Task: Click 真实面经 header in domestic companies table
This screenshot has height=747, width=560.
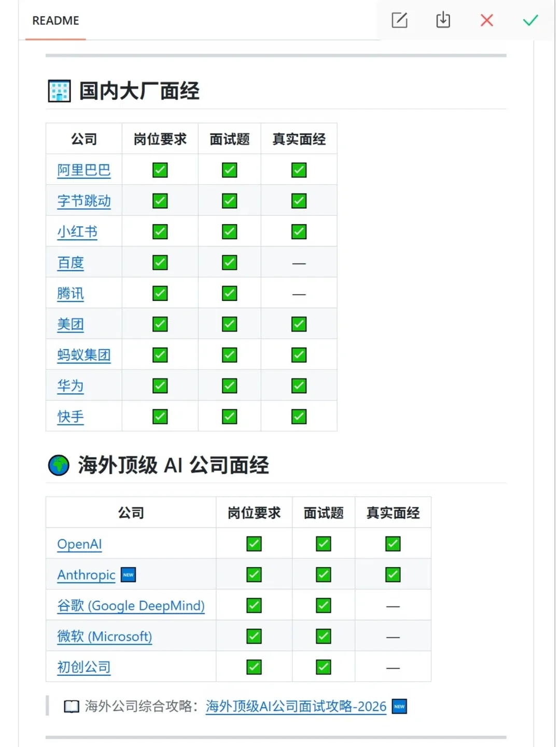Action: click(x=299, y=139)
